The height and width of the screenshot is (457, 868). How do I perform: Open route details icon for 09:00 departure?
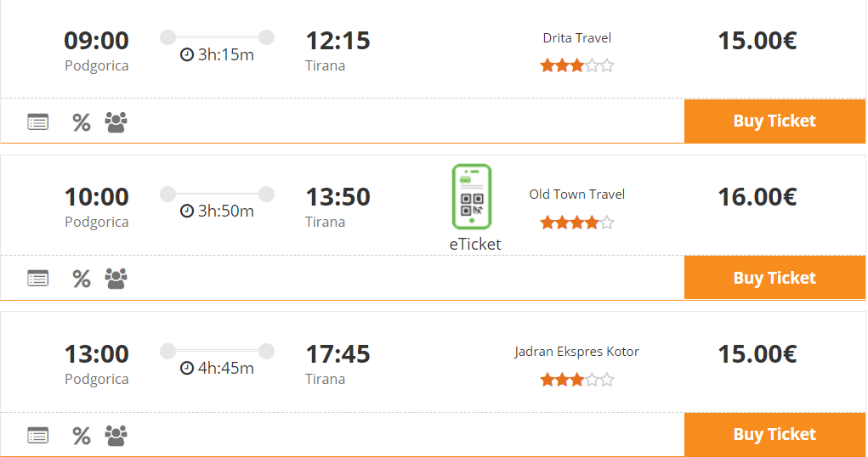37,121
